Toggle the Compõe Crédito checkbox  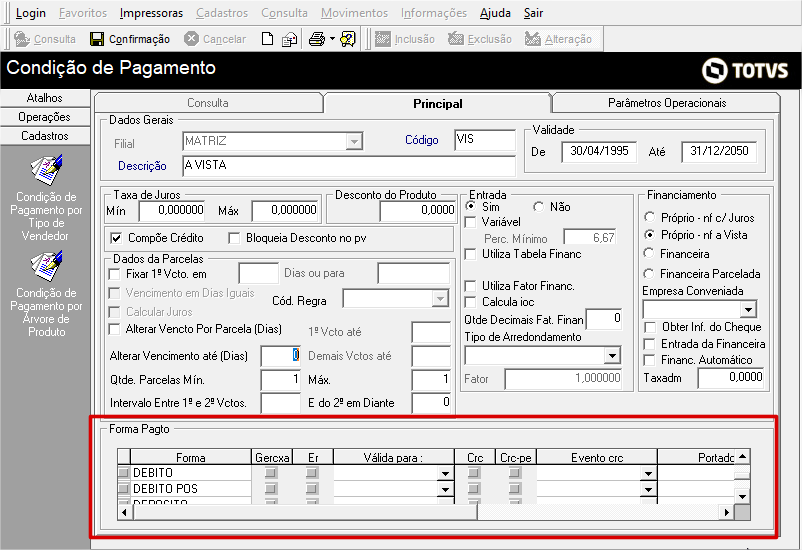[117, 238]
